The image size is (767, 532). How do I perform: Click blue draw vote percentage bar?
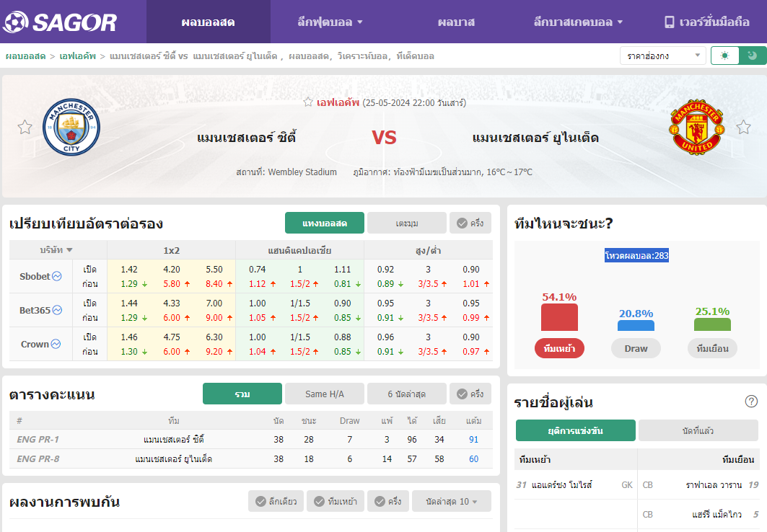pyautogui.click(x=636, y=325)
